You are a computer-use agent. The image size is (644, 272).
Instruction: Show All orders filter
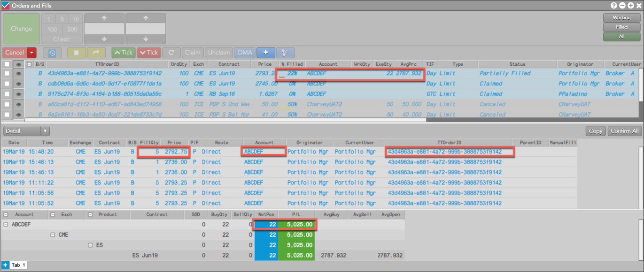(621, 37)
